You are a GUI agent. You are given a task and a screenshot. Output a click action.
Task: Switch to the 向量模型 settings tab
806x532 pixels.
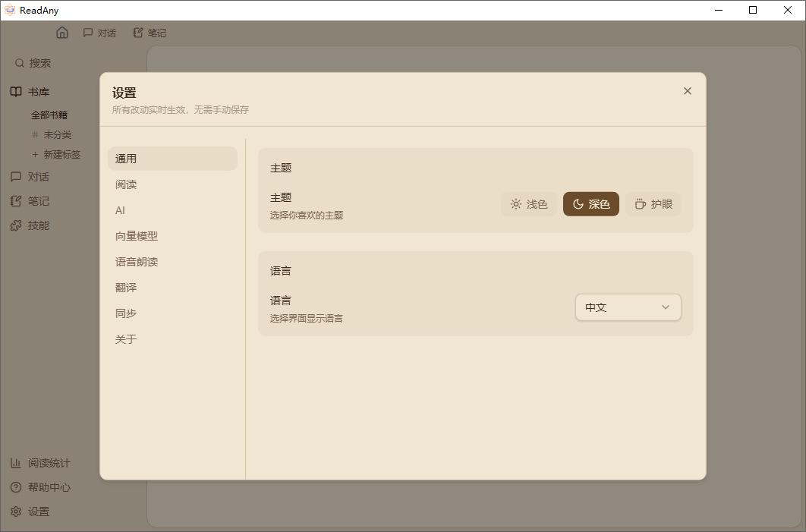(x=136, y=235)
